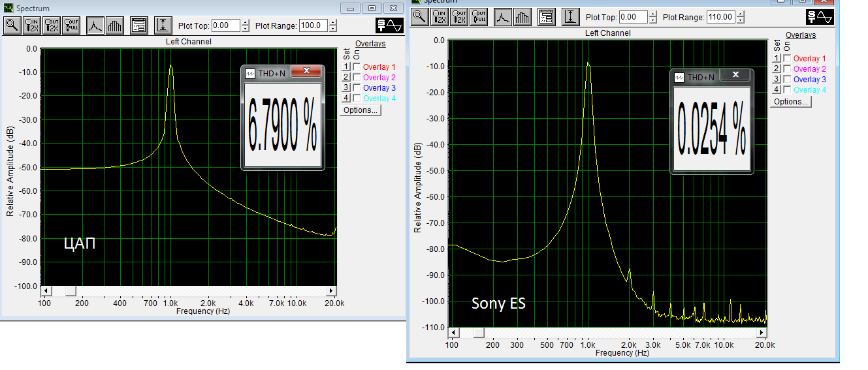Enable Overlay 3 checkbox in right window

[x=787, y=80]
